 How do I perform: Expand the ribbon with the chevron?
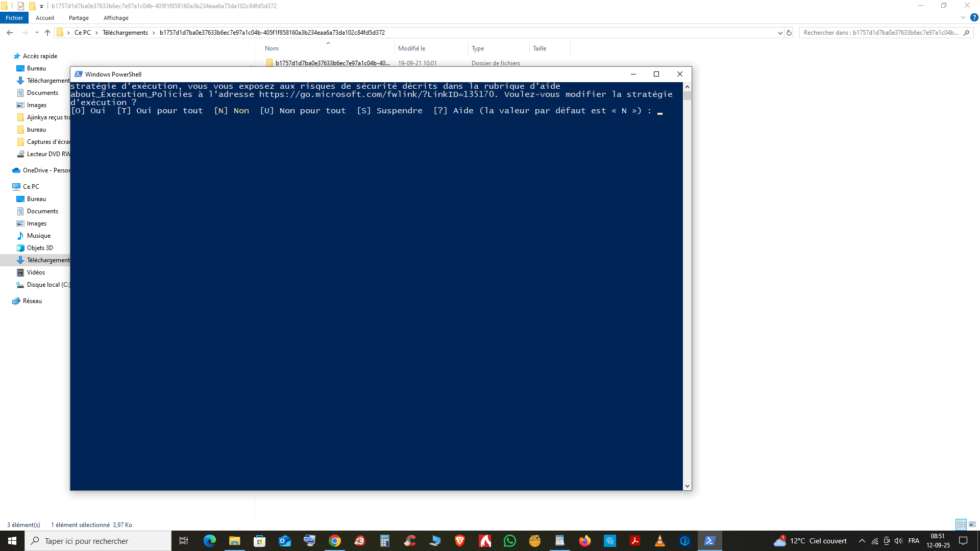[963, 17]
